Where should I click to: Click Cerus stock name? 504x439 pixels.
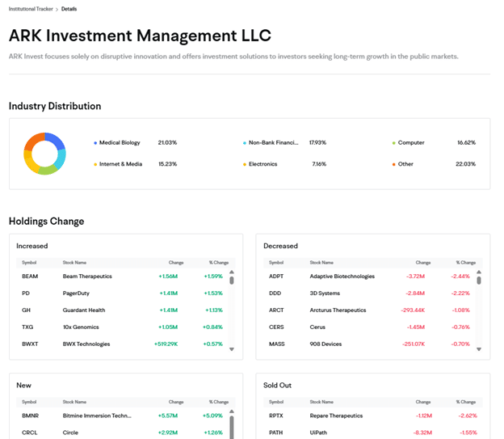(317, 327)
